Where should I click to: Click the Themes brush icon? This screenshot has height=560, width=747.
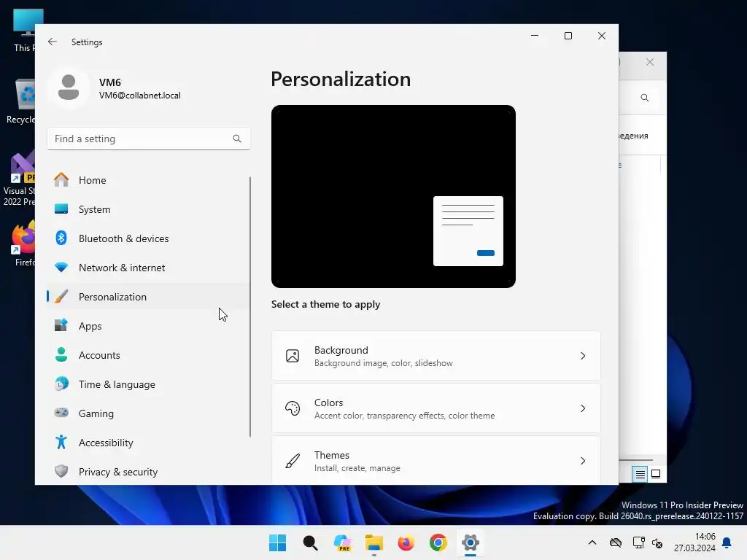[293, 461]
